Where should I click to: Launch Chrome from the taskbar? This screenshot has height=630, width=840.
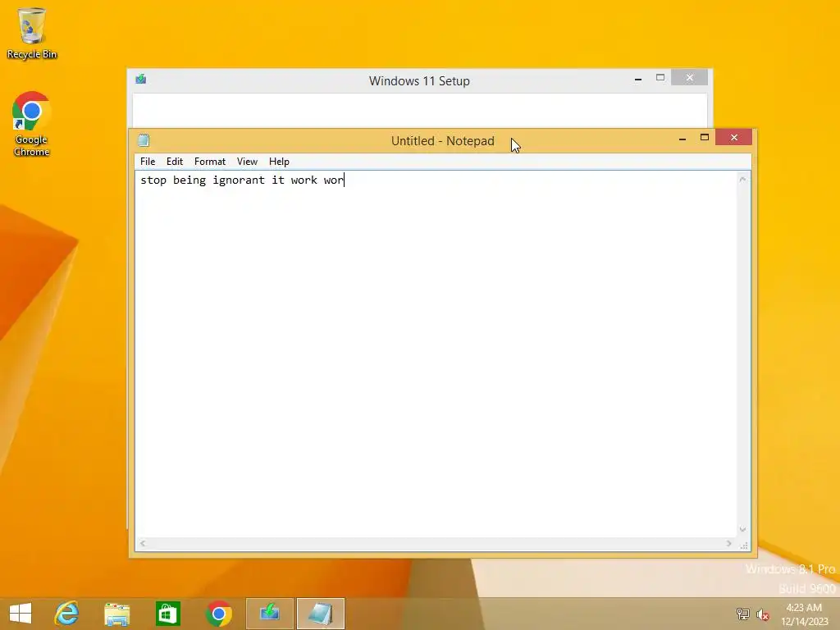pos(218,614)
